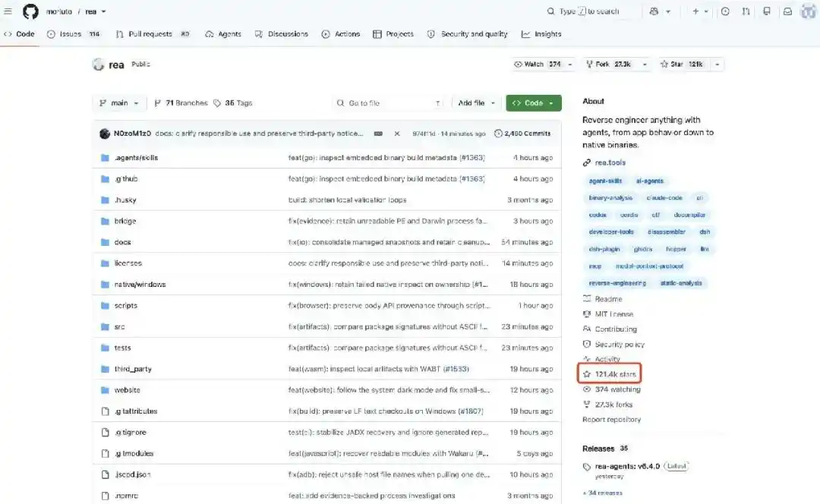Open the third_party folder

133,369
